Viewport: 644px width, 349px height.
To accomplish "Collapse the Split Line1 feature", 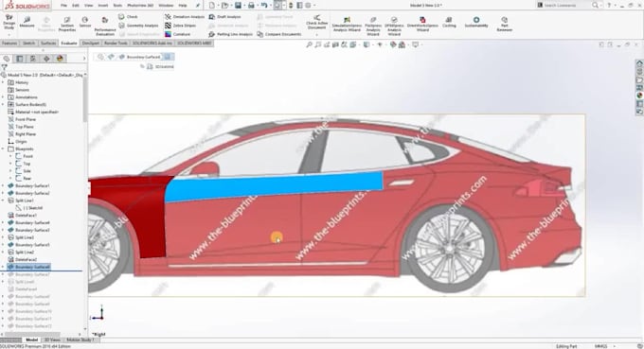I will click(3, 201).
